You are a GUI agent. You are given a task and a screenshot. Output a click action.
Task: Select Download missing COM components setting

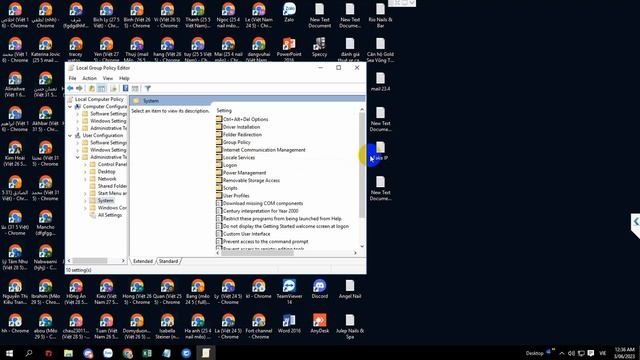[x=260, y=203]
